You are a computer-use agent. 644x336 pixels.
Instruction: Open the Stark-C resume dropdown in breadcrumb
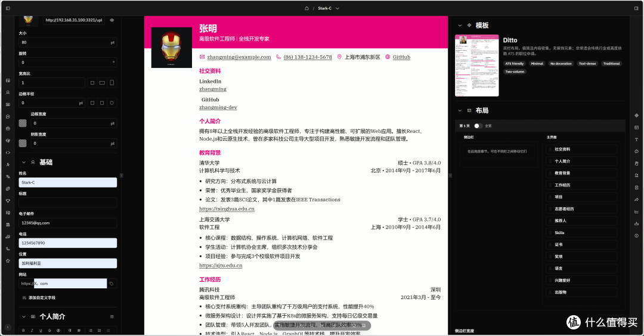tap(328, 8)
